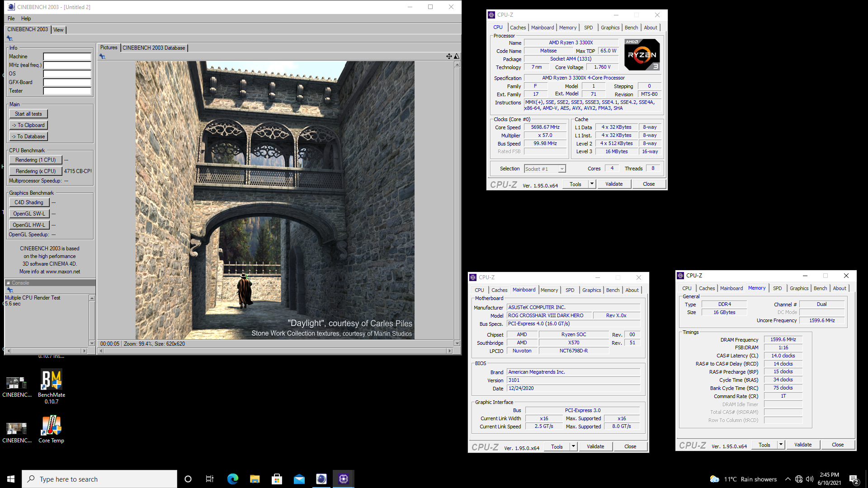Click the Ryzen 3 logo in CPU-Z CPU window
Image resolution: width=868 pixels, height=488 pixels.
(x=642, y=54)
